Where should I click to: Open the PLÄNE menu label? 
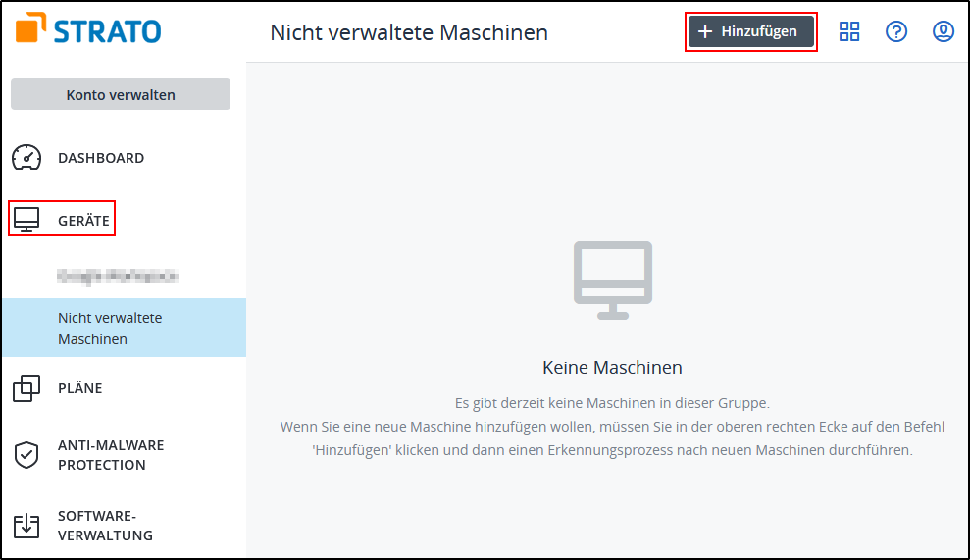[x=79, y=388]
